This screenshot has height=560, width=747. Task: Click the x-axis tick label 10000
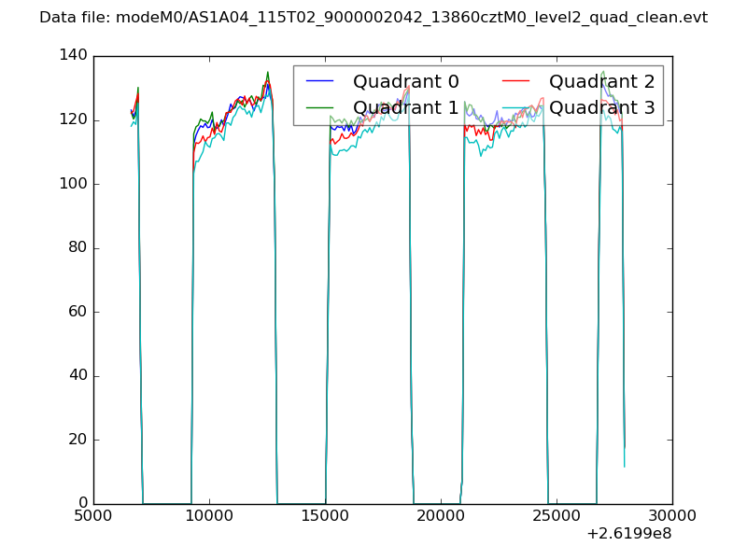pyautogui.click(x=209, y=516)
